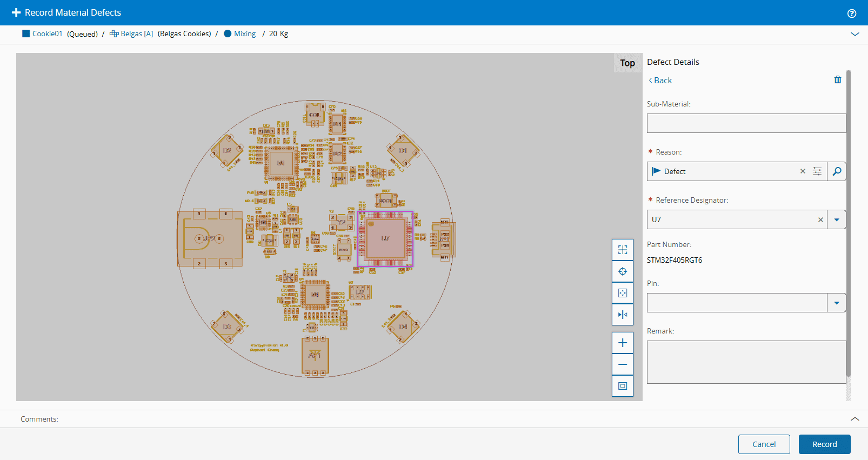Click the mirror flip board icon
868x460 pixels.
click(622, 315)
